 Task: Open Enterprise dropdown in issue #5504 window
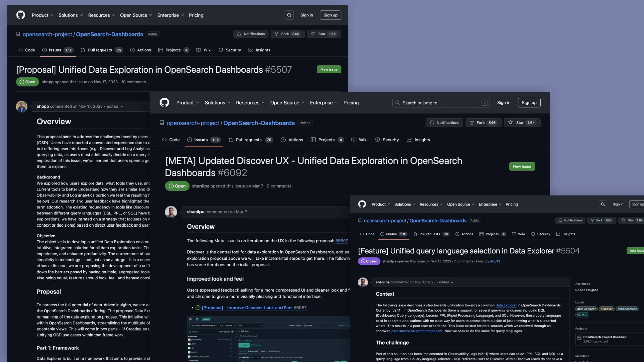coord(490,204)
